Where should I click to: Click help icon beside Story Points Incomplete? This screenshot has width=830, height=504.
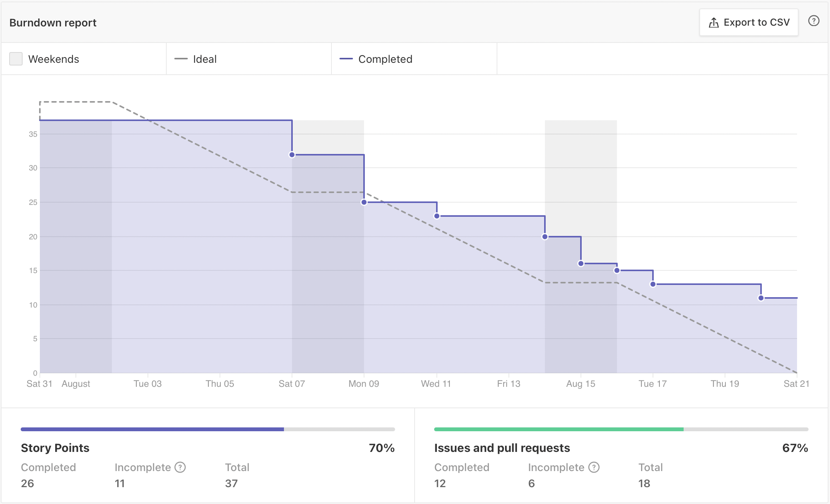(180, 467)
